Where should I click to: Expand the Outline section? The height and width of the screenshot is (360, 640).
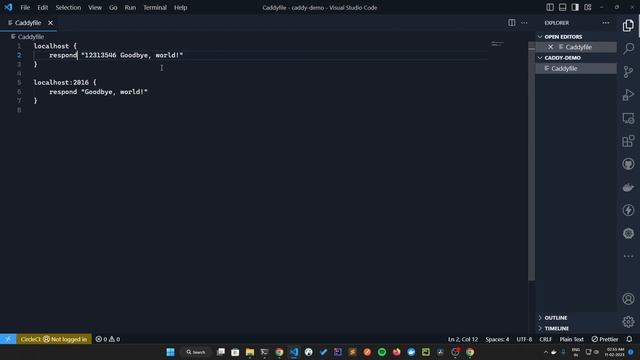(x=576, y=318)
